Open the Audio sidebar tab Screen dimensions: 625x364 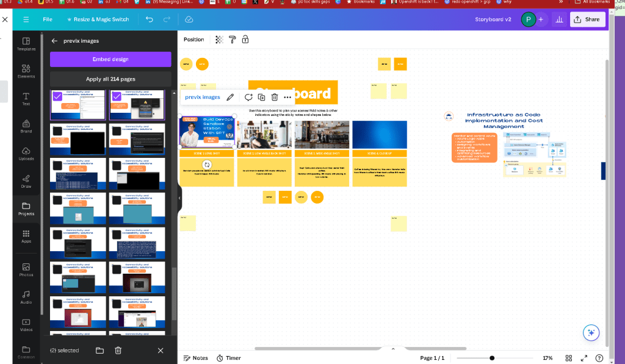point(26,297)
